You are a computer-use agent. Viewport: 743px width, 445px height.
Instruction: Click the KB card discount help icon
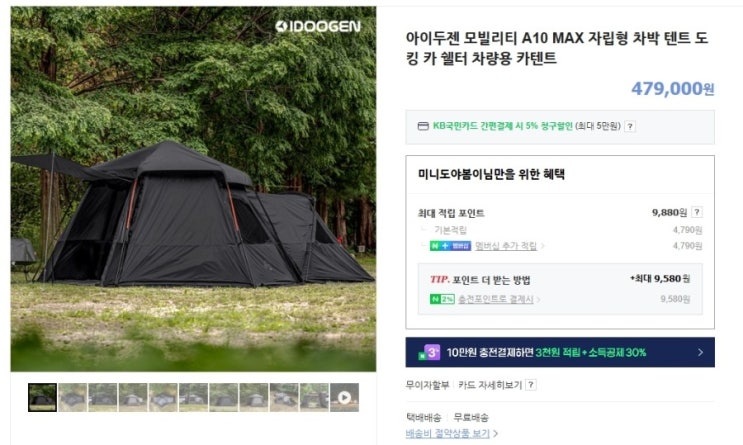[629, 127]
